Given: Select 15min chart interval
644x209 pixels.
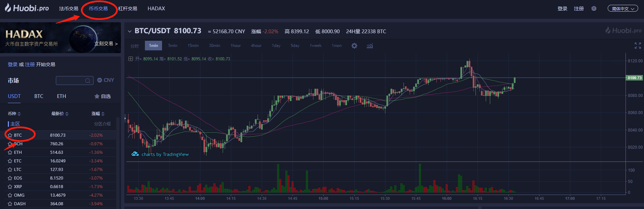Looking at the screenshot, I should [193, 46].
